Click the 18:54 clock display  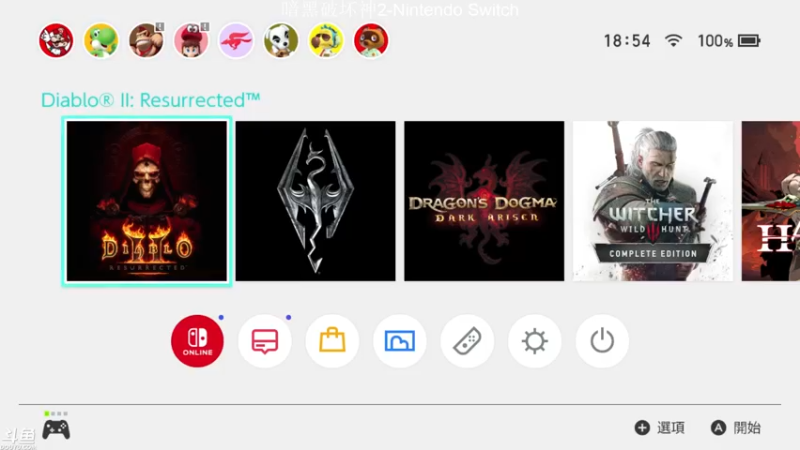click(x=627, y=41)
